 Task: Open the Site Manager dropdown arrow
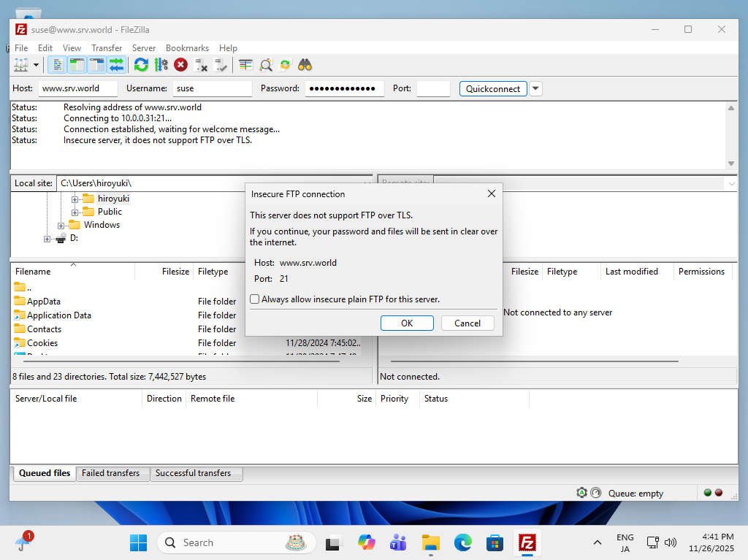tap(36, 65)
